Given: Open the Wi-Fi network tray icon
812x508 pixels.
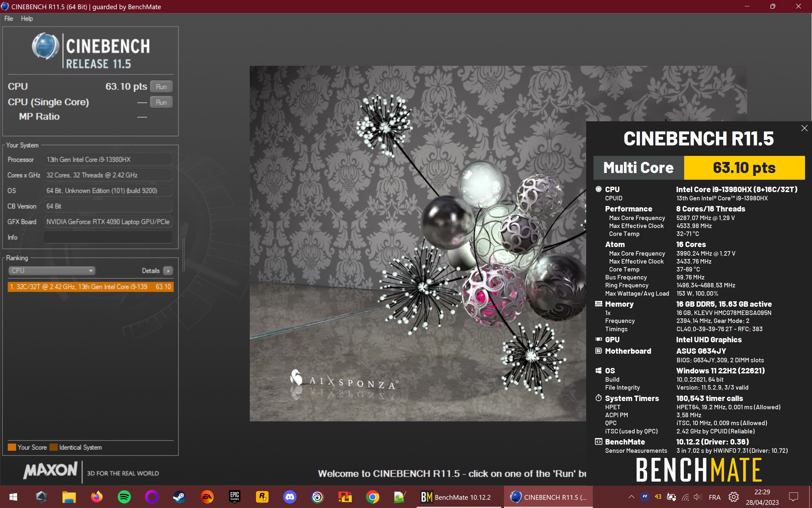Looking at the screenshot, I should coord(685,497).
